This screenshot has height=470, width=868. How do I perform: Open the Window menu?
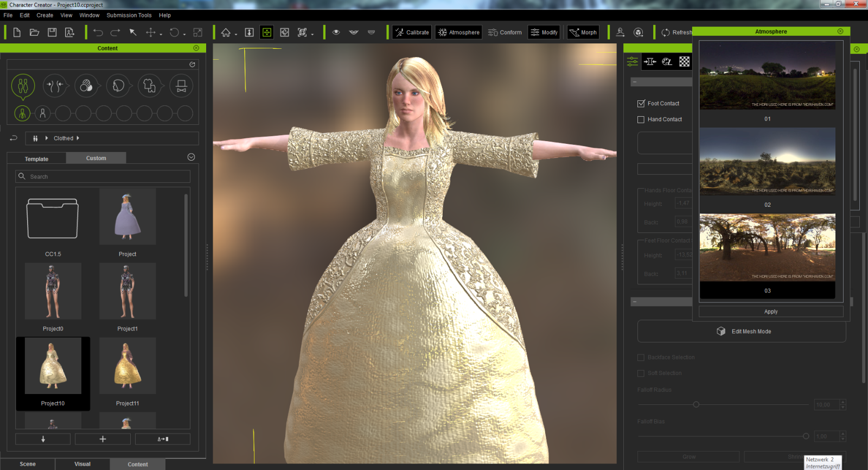point(90,15)
